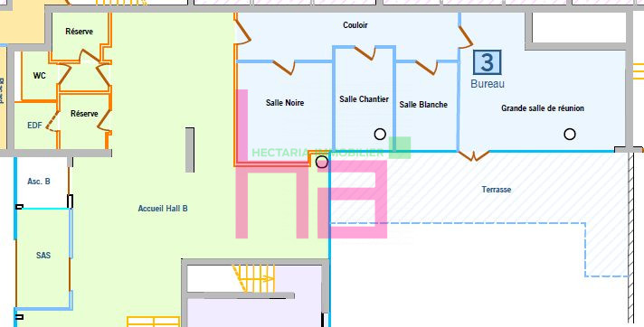
Task: Click the Asc. B elevator label
Action: 39,182
